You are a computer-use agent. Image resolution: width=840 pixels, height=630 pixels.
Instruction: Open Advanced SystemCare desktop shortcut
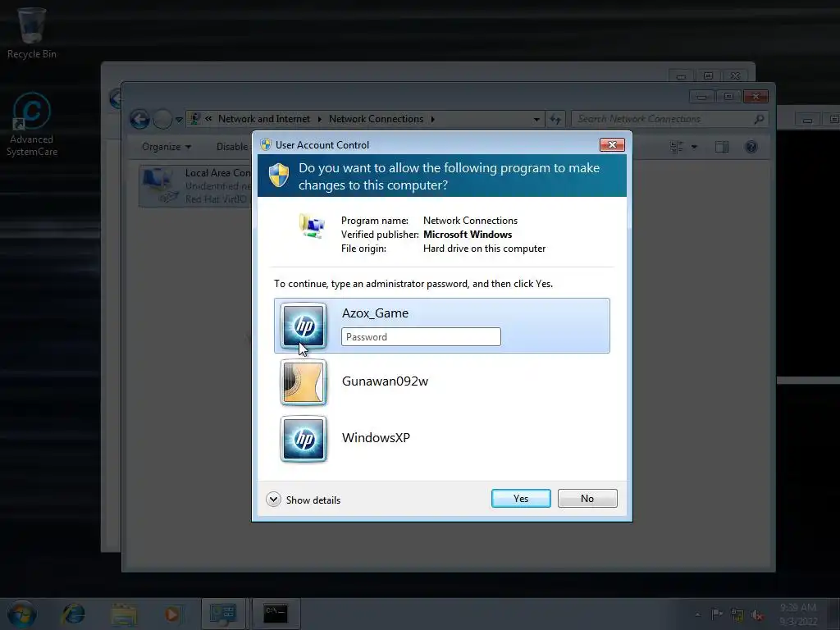[32, 126]
